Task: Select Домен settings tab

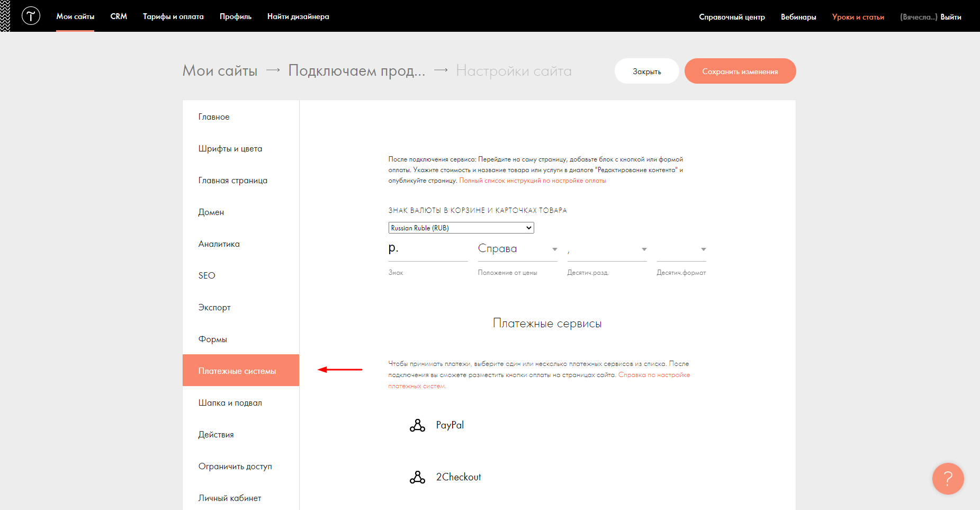Action: pos(241,212)
